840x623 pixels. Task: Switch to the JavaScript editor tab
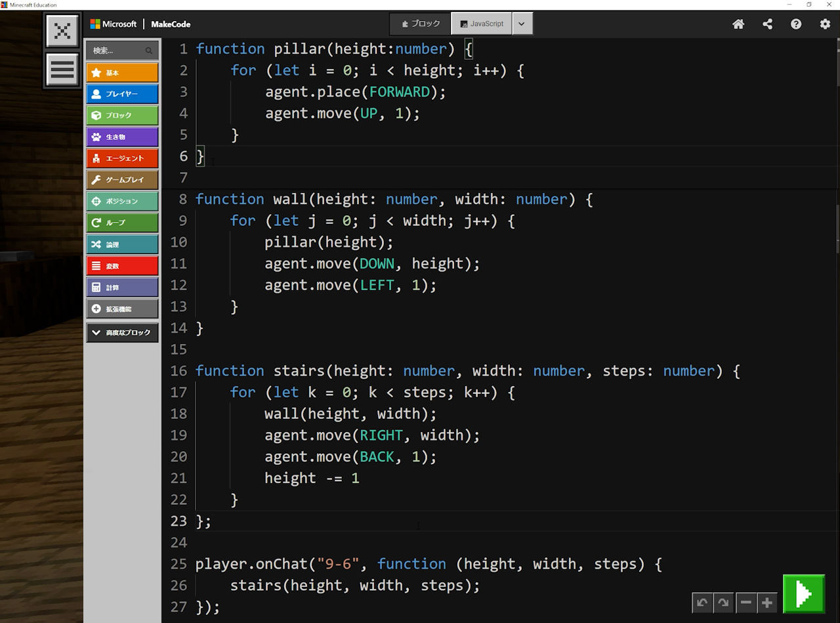pyautogui.click(x=482, y=24)
